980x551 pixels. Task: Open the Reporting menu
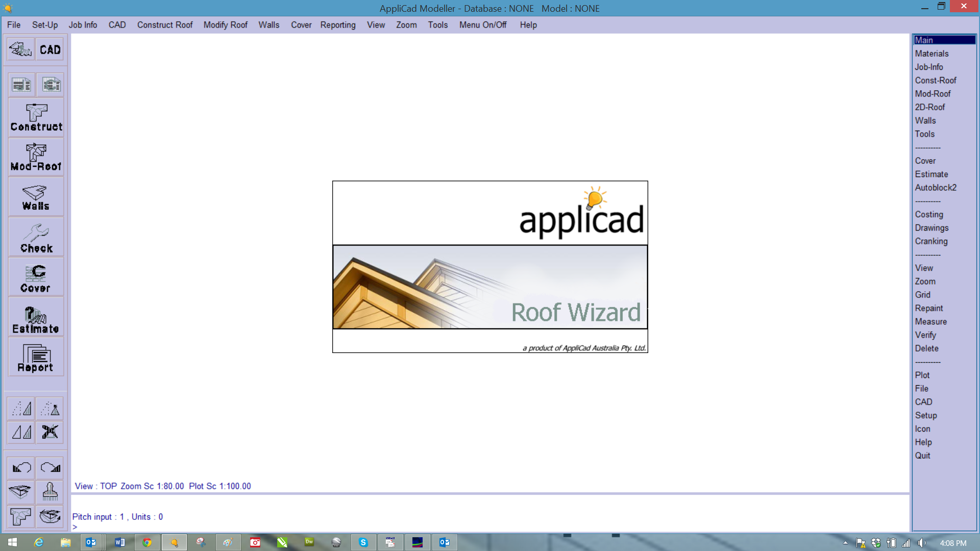coord(337,25)
